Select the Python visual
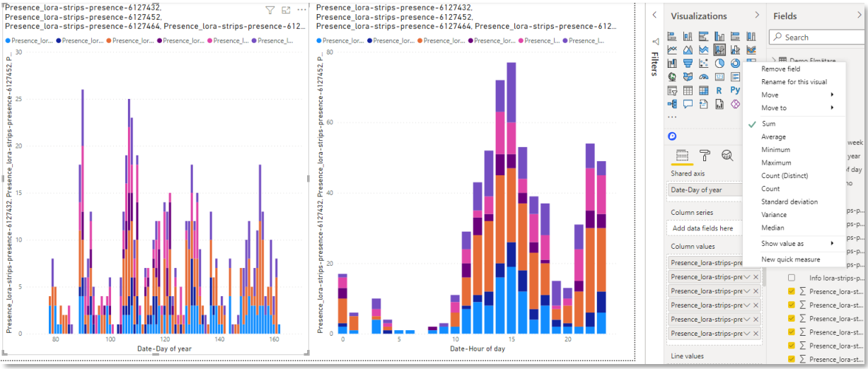 click(x=736, y=90)
